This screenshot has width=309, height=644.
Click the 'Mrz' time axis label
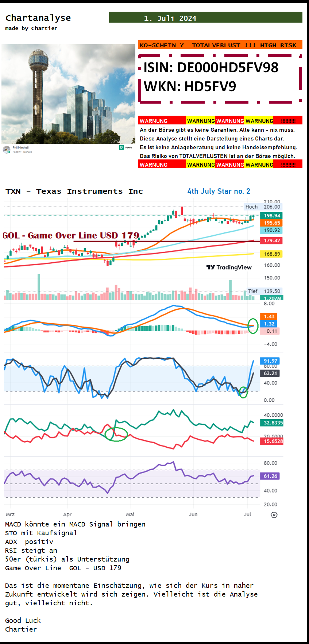(x=10, y=514)
